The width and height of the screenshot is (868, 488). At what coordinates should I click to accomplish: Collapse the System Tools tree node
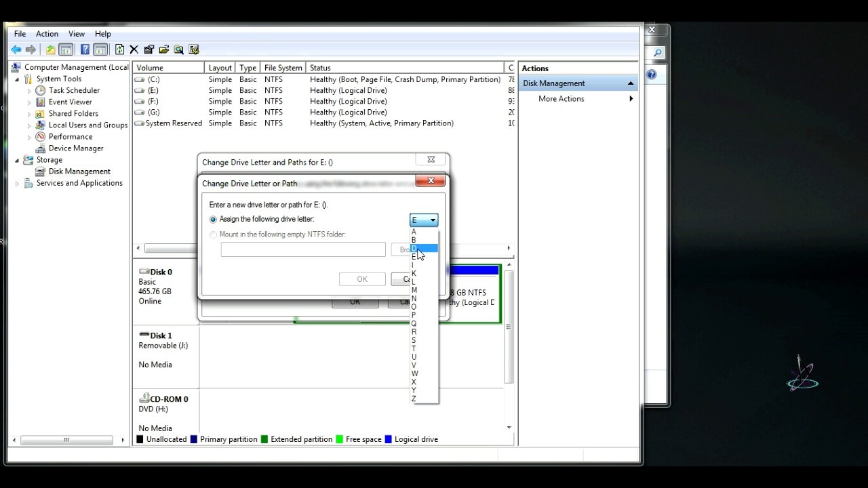[x=18, y=79]
